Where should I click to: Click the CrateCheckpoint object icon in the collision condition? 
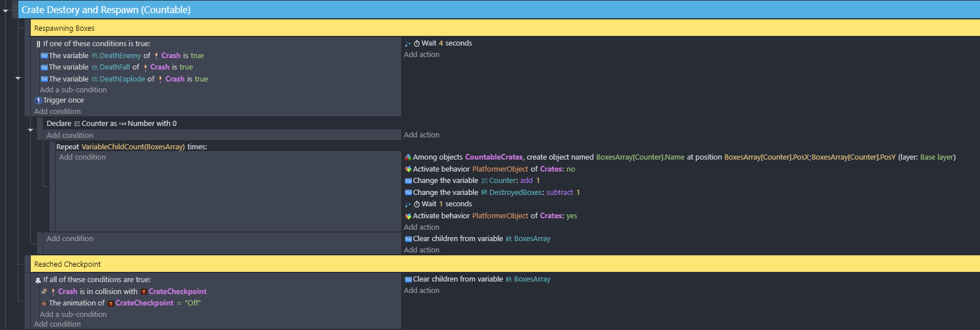tap(144, 292)
